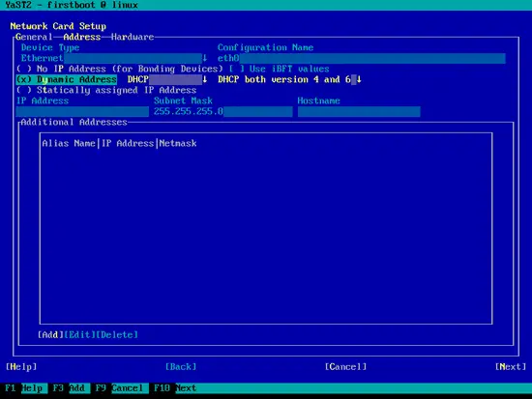Image resolution: width=532 pixels, height=399 pixels.
Task: Expand the DHCP mode dropdown
Action: (167, 79)
